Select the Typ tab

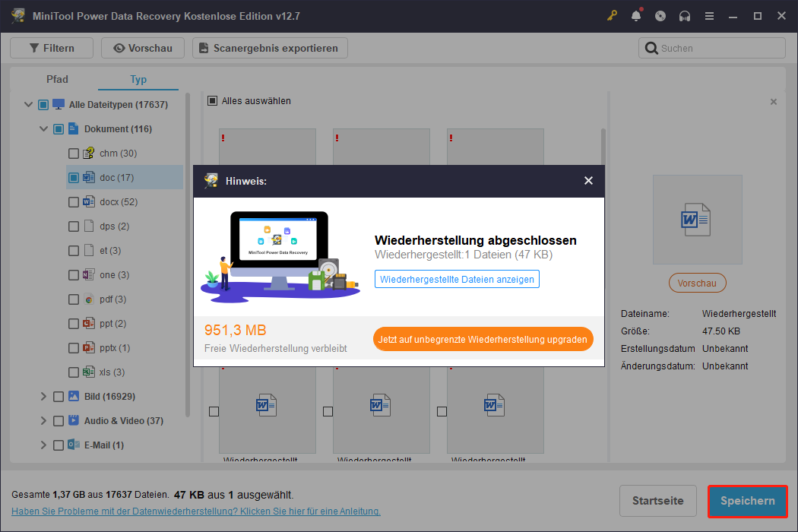(x=138, y=79)
